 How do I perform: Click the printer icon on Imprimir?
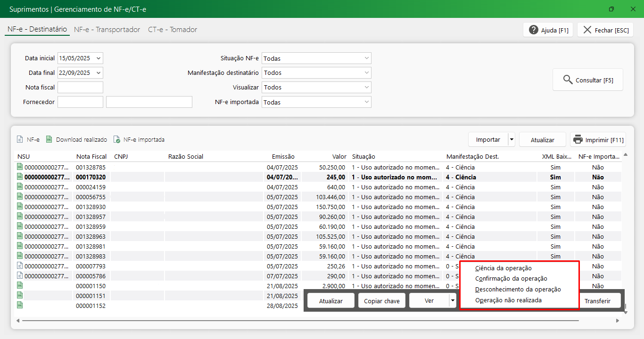pos(578,139)
